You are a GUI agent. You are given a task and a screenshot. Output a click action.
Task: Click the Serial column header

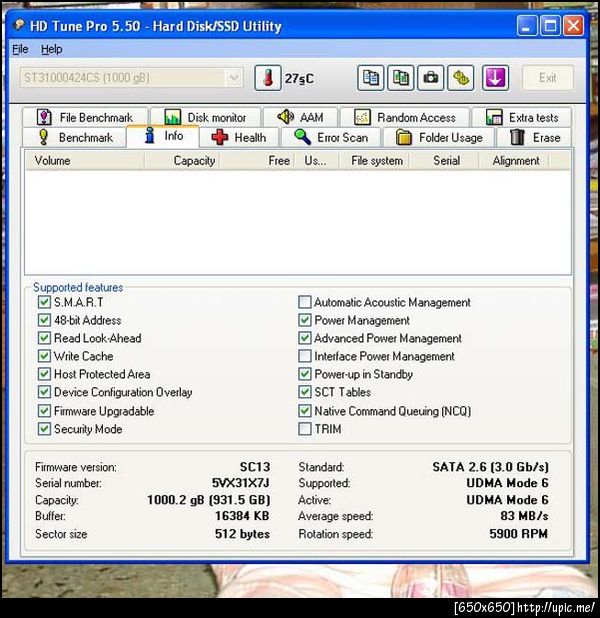[x=443, y=160]
